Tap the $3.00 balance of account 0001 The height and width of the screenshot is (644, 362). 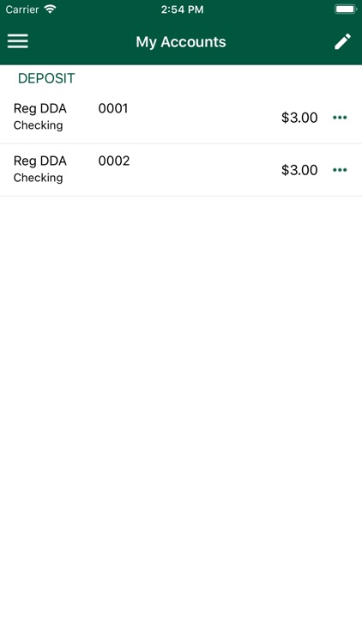[x=299, y=118]
